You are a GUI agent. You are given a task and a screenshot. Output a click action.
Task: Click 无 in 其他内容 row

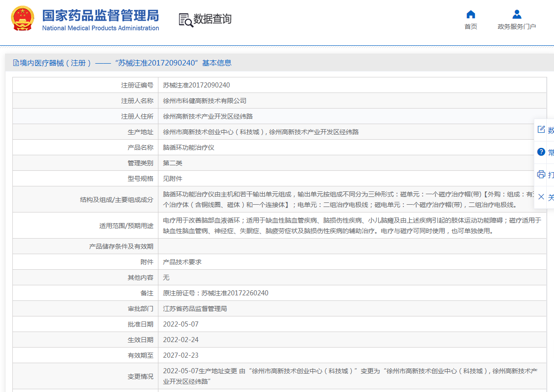coord(166,278)
